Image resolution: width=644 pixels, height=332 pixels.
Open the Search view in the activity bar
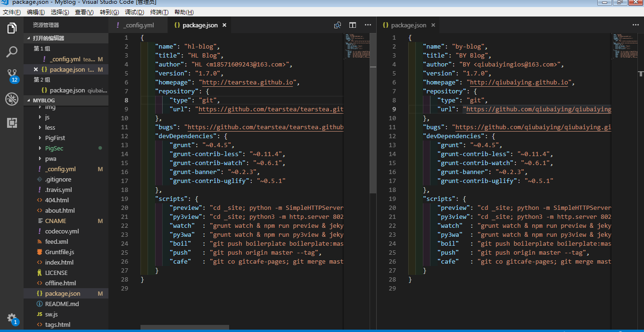[12, 51]
